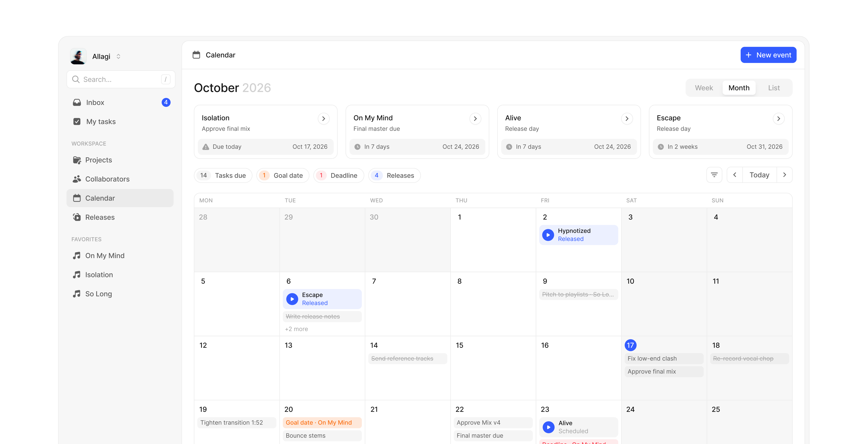Go to next month arrow

785,175
